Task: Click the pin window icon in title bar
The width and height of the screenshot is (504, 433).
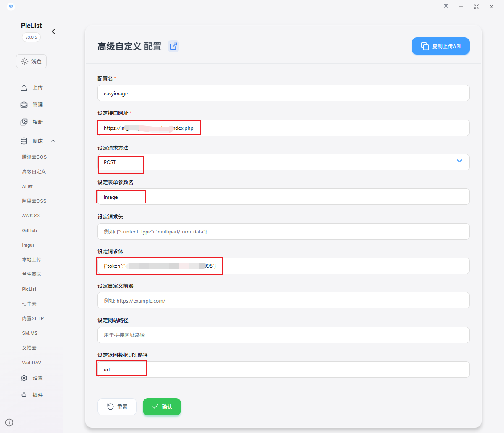Action: click(446, 7)
